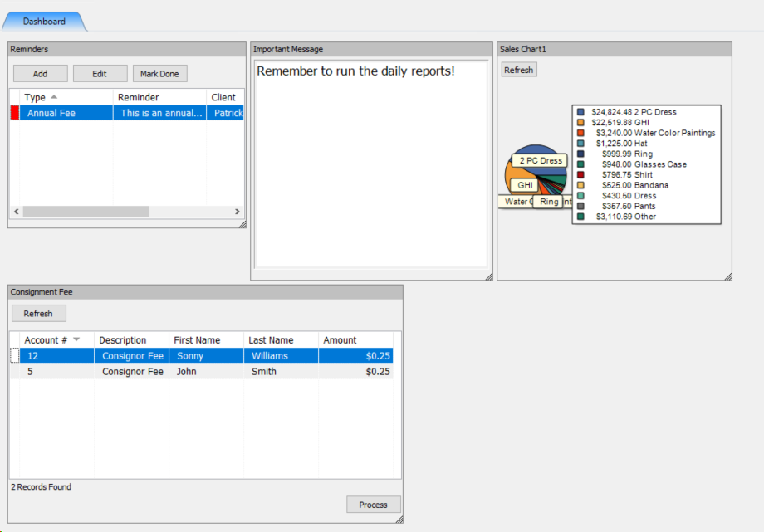Click the GHI pie chart label
Screen dimensions: 764x532
524,185
